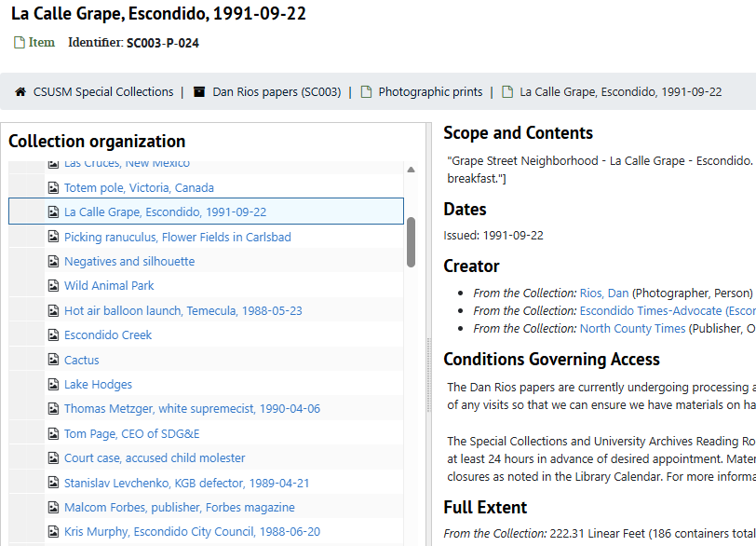Click the image icon beside Tom Page, CEO of SDG&E
The height and width of the screenshot is (546, 756).
[53, 433]
